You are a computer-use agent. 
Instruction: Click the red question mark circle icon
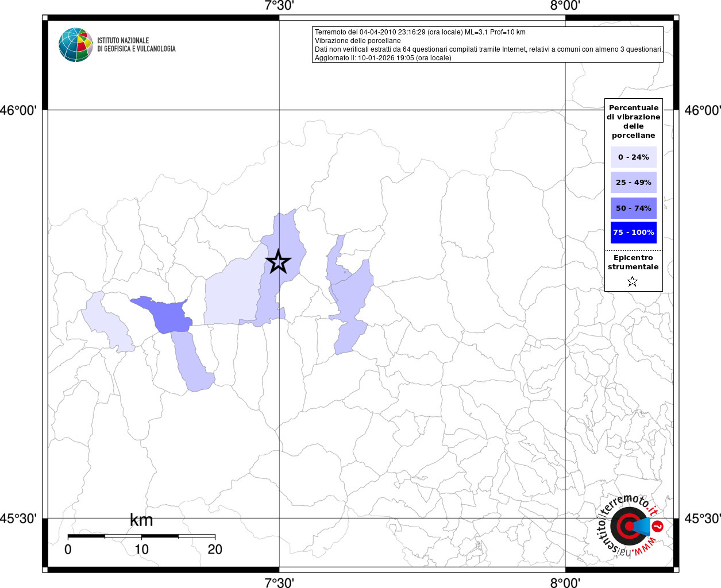pyautogui.click(x=658, y=526)
